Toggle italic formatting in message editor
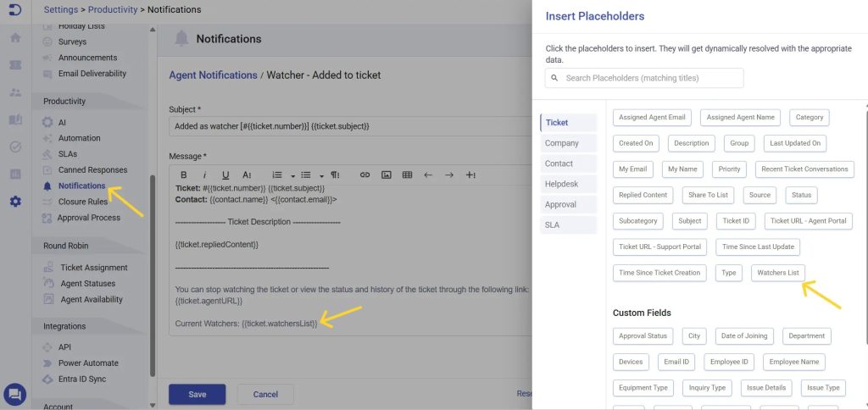The height and width of the screenshot is (410, 868). 204,175
